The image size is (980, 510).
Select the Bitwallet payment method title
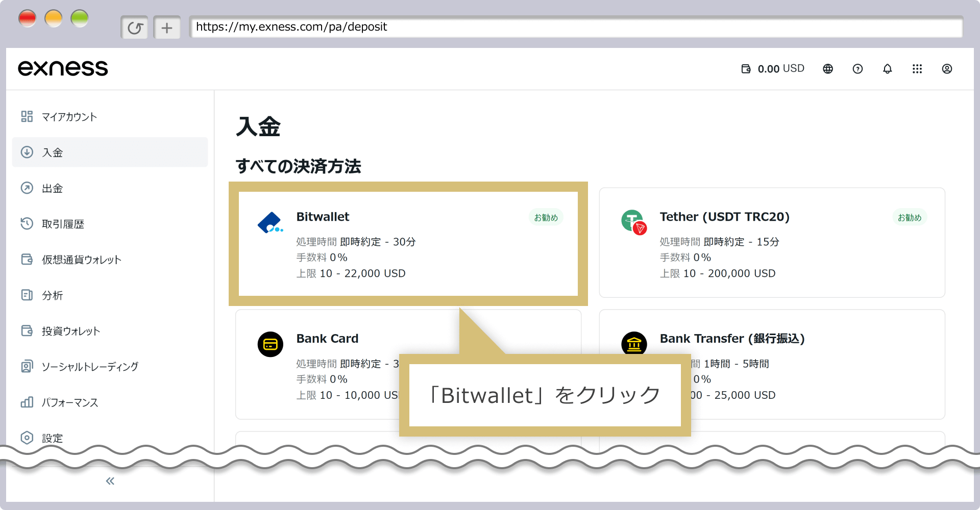[x=323, y=217]
